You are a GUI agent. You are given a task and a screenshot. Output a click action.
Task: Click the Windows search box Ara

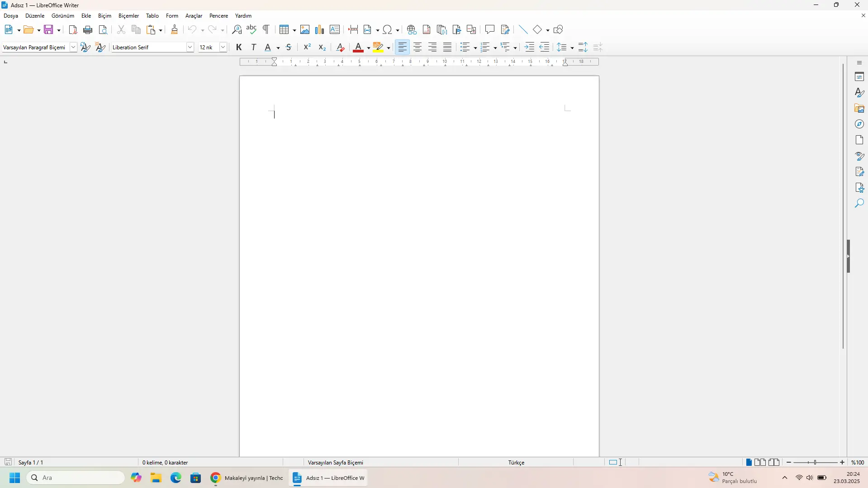click(76, 478)
